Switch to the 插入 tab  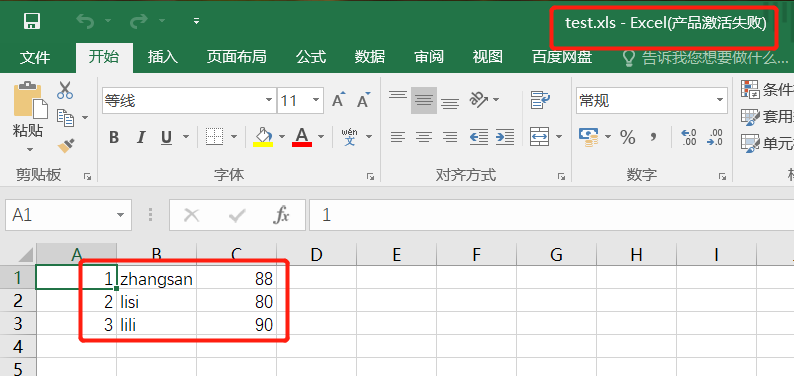tap(163, 57)
